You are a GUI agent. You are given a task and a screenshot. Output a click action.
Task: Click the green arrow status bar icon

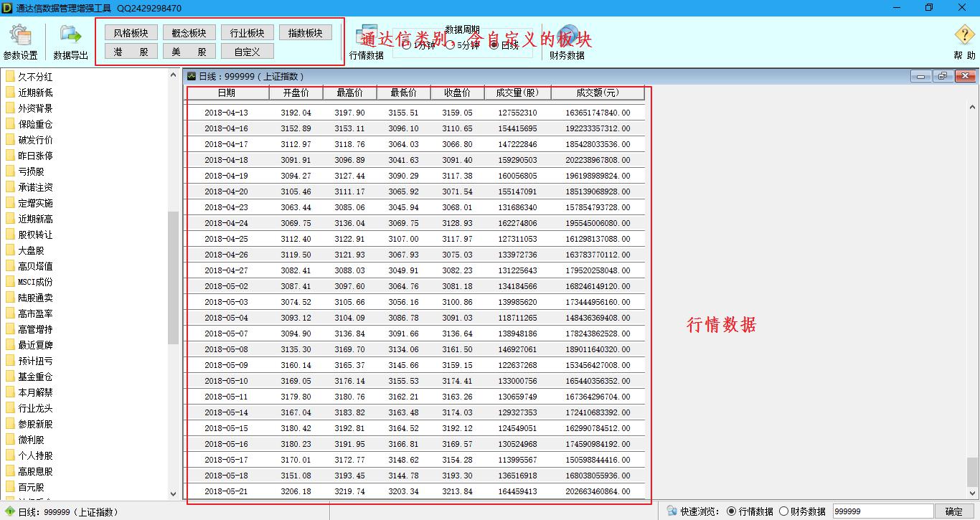(x=9, y=511)
